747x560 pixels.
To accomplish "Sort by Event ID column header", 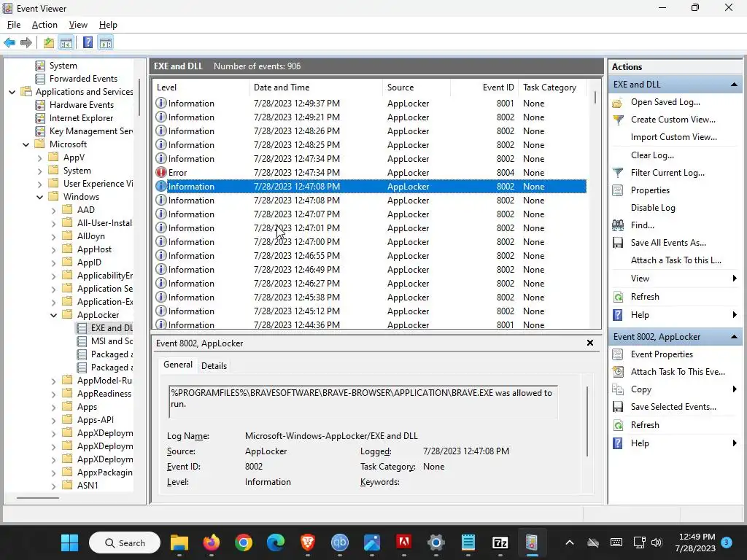I will [x=484, y=87].
